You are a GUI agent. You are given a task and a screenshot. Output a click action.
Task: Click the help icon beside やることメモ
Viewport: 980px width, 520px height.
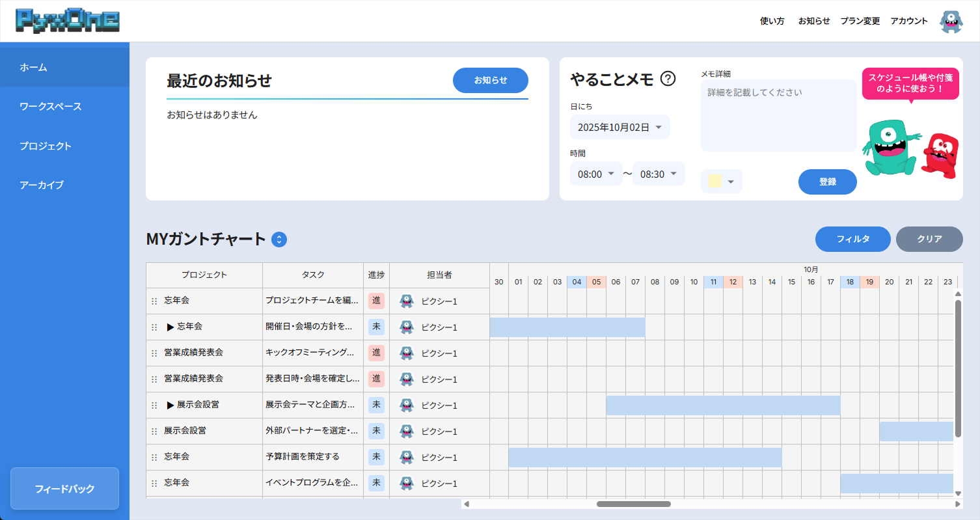pos(668,79)
